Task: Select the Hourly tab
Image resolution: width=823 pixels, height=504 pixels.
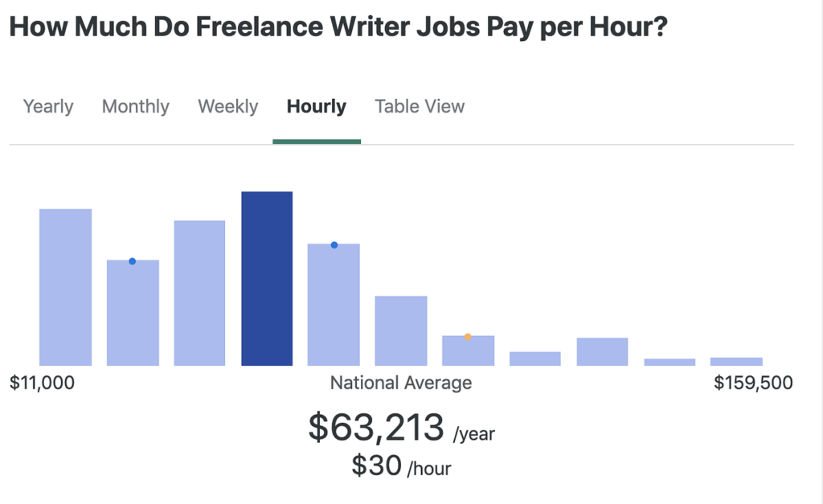Action: point(316,106)
